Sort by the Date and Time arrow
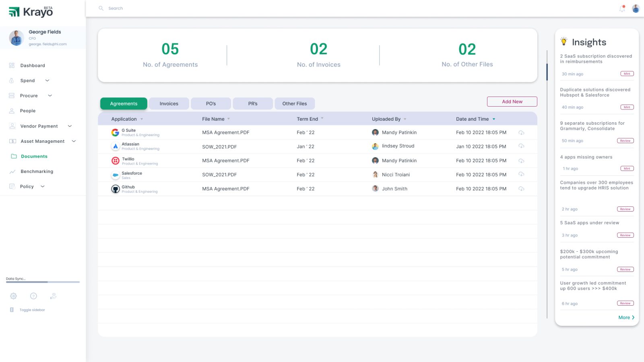This screenshot has height=362, width=644. pos(494,119)
